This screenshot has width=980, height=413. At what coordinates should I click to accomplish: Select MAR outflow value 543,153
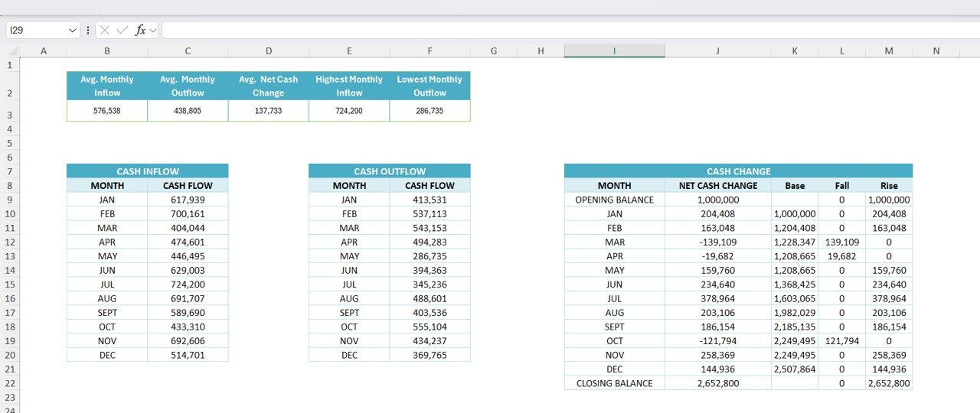[x=430, y=228]
